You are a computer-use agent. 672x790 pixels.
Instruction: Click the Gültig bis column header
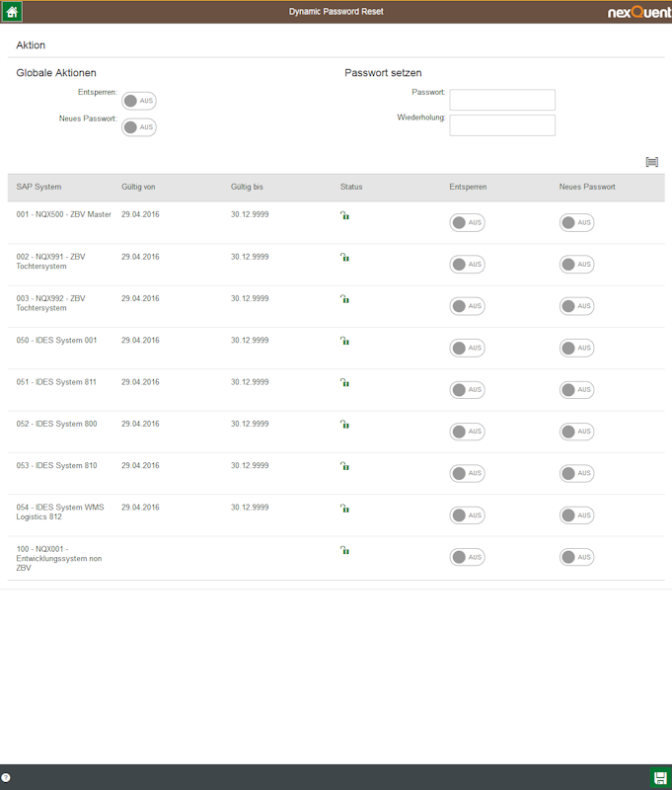[x=247, y=187]
